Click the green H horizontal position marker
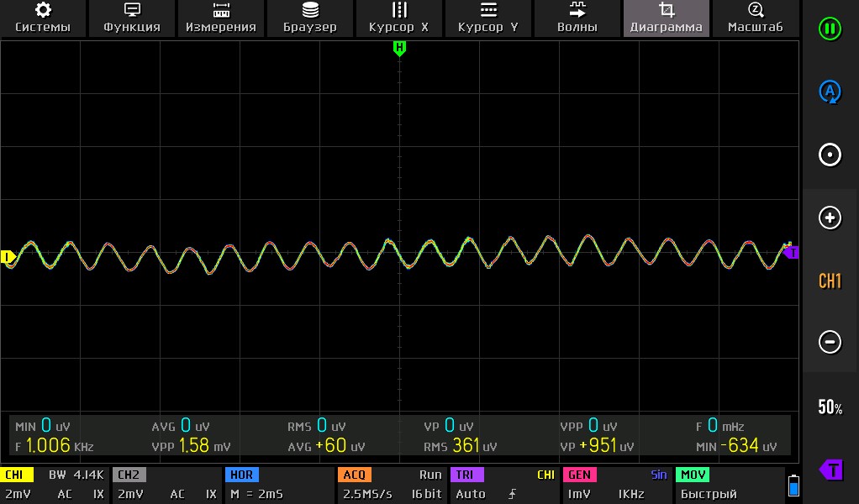 click(399, 48)
